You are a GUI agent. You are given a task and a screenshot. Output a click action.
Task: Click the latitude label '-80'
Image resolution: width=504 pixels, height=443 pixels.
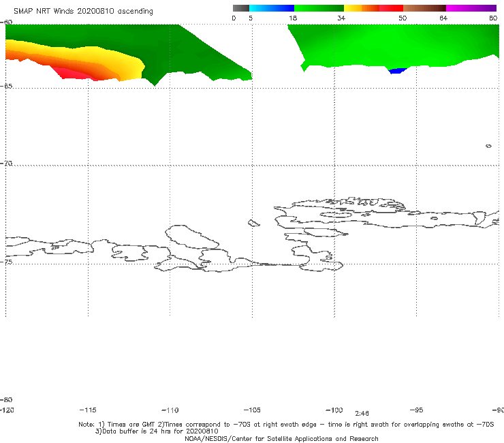[6, 399]
